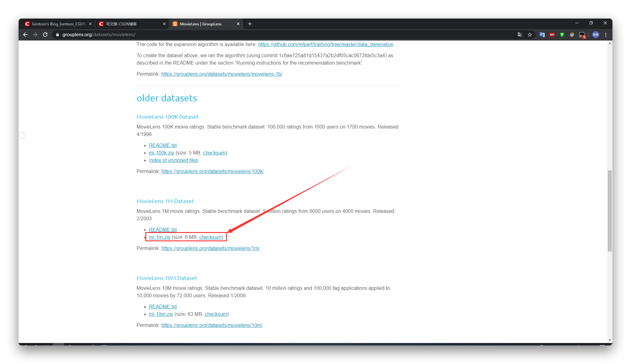Open the MovieLens 100K Dataset heading
The width and height of the screenshot is (631, 364).
point(168,117)
